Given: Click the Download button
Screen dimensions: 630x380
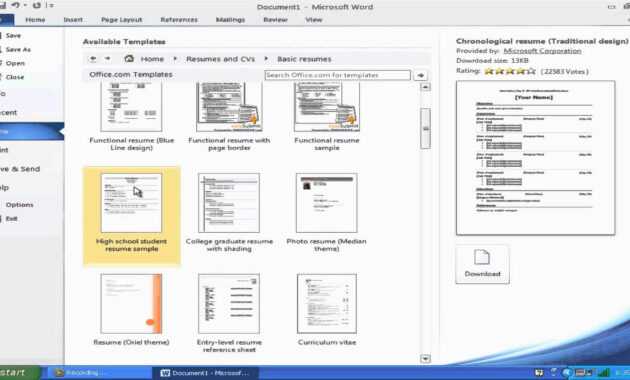Looking at the screenshot, I should [483, 264].
